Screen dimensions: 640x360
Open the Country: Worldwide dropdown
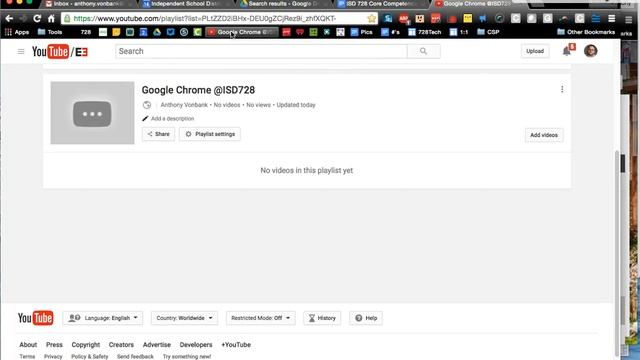[x=184, y=318]
